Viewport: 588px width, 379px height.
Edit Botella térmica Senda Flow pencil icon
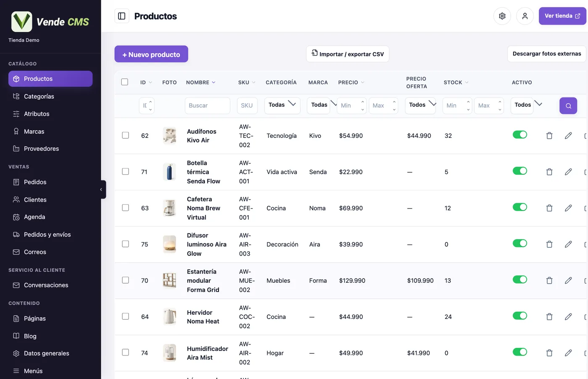pyautogui.click(x=568, y=172)
